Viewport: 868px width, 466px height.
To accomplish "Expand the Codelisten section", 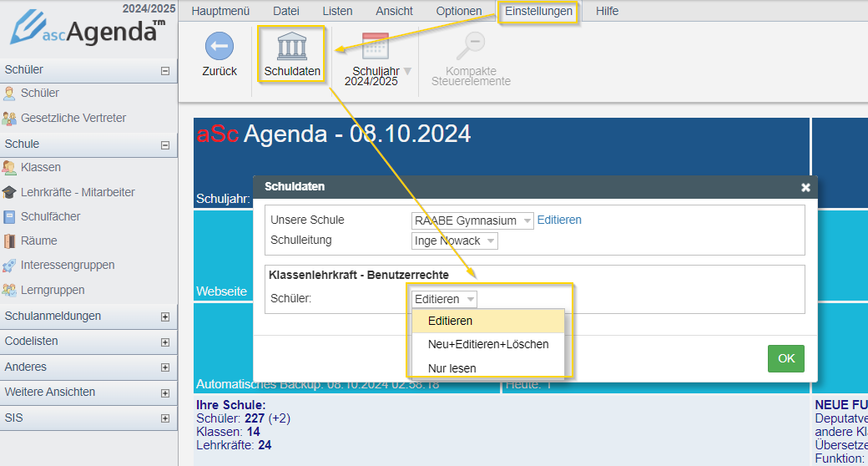I will pos(165,342).
